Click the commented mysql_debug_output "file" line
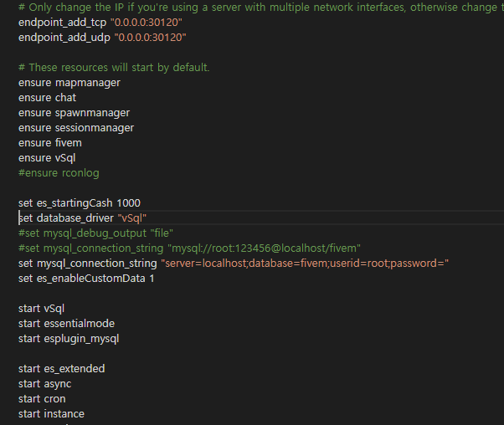 pyautogui.click(x=95, y=233)
